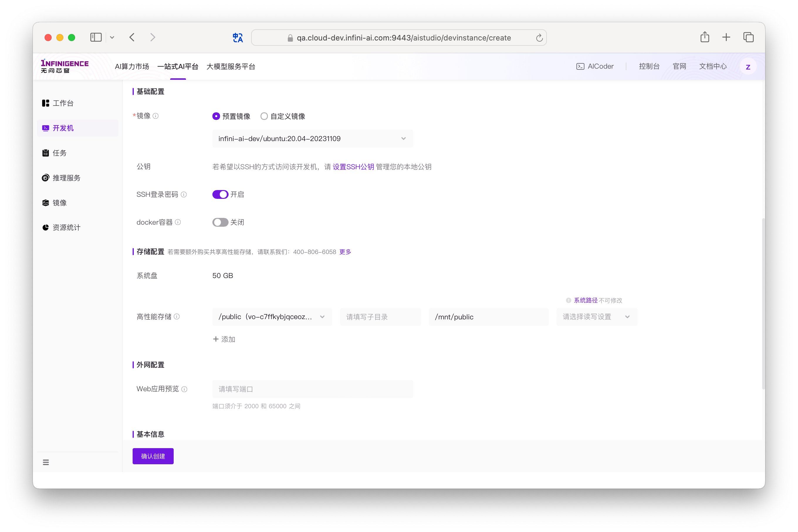The width and height of the screenshot is (798, 532).
Task: Click the 推理服务 sidebar label
Action: click(67, 178)
